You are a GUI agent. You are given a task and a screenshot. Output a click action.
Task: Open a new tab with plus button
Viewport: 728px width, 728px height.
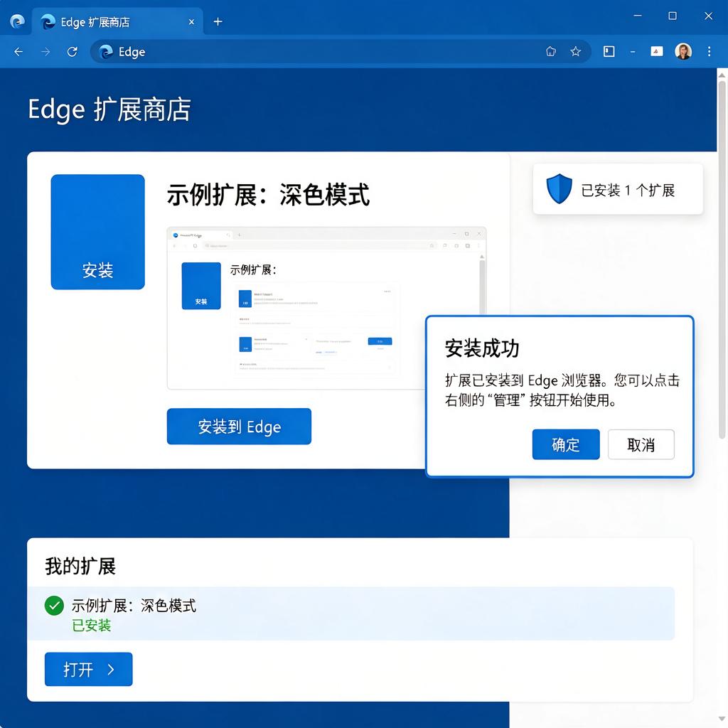(x=218, y=21)
